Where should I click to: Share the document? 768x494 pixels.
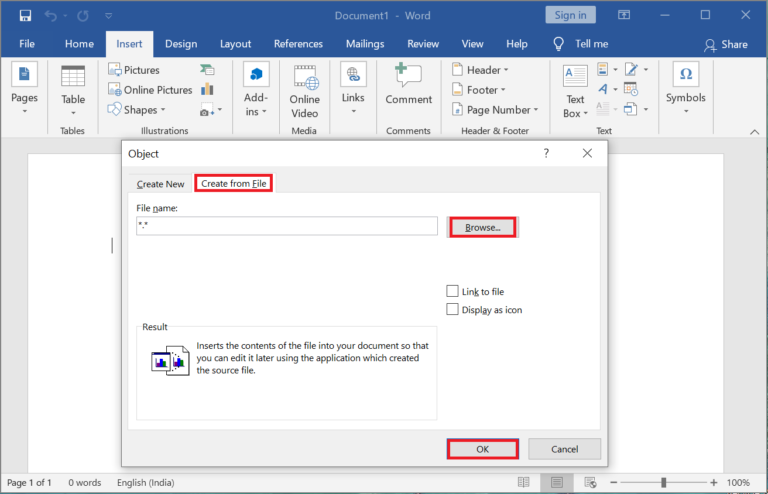725,45
